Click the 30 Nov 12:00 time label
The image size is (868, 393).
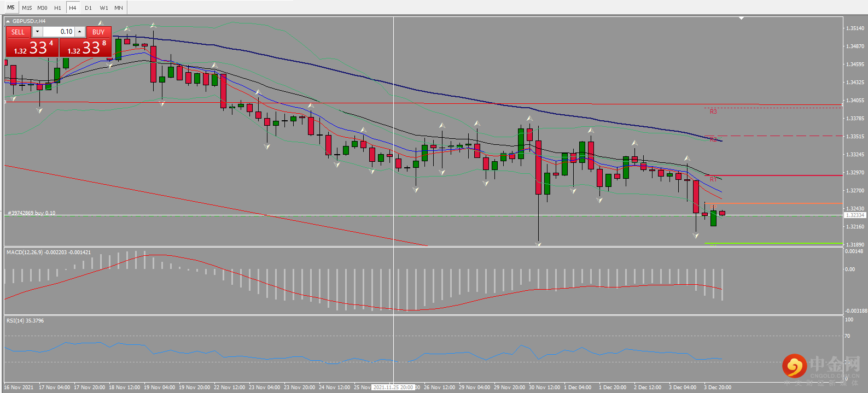[544, 388]
